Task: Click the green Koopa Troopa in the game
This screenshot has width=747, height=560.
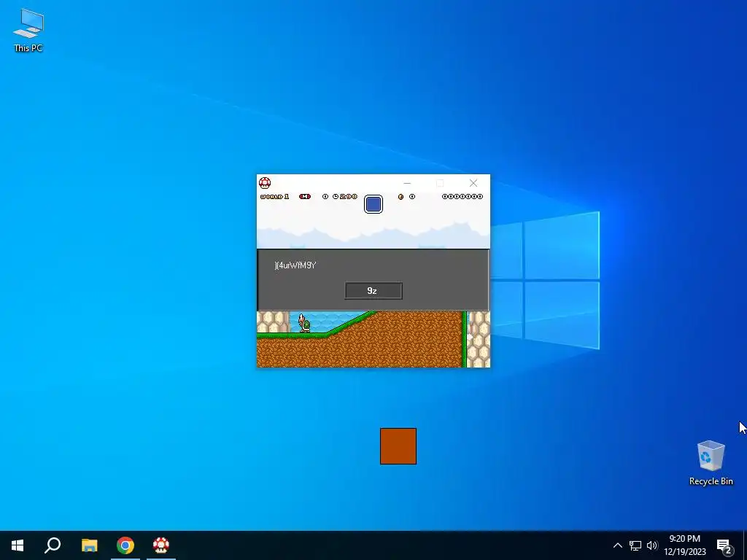Action: pos(304,323)
